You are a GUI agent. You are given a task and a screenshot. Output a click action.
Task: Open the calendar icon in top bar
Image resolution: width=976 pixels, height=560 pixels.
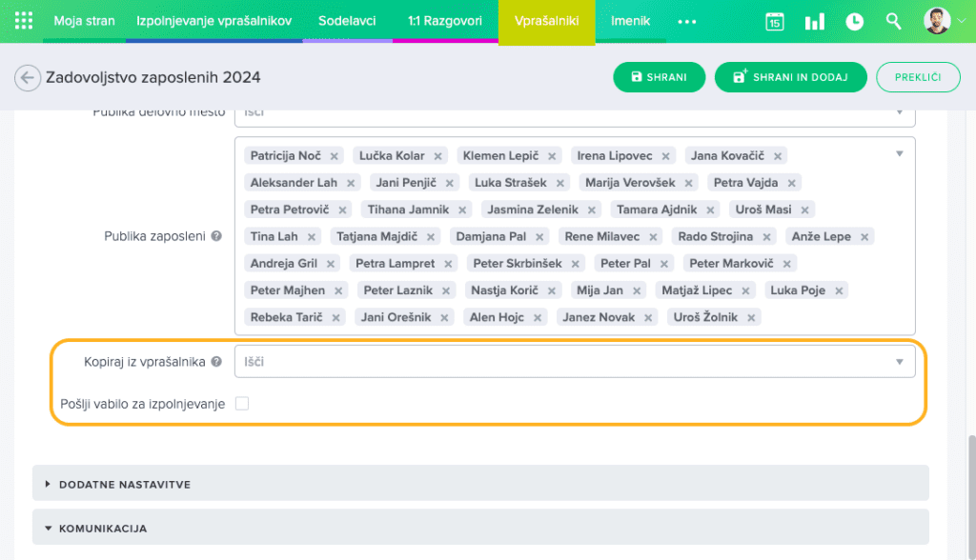tap(775, 21)
